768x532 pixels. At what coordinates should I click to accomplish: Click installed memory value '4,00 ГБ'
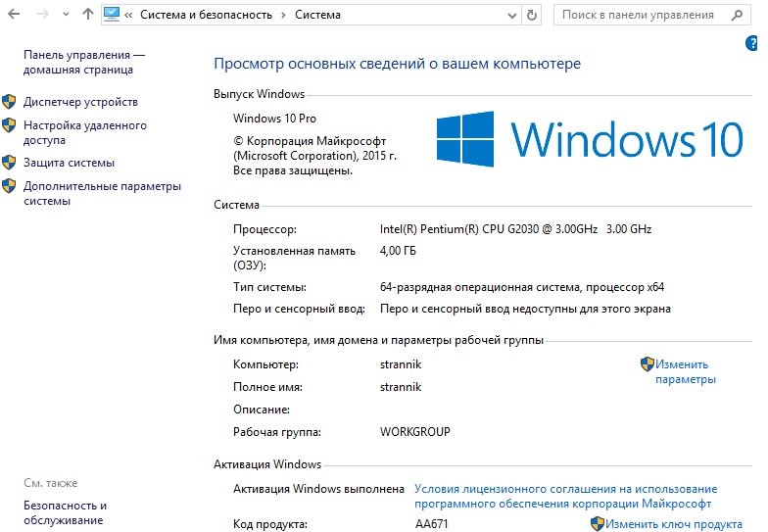click(398, 251)
